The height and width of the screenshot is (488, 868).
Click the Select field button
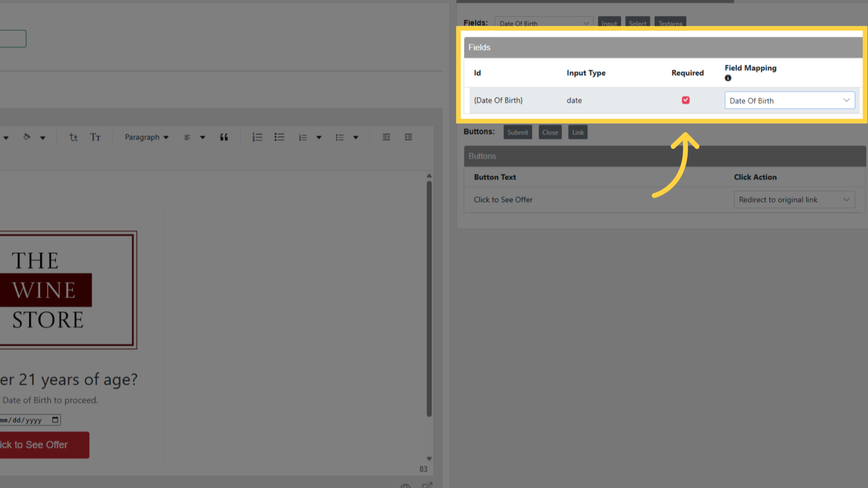point(637,23)
